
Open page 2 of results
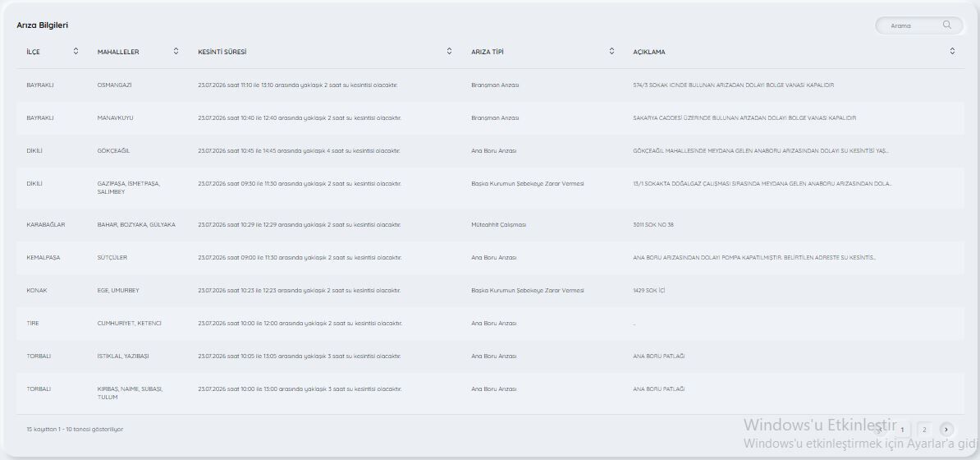click(x=923, y=430)
